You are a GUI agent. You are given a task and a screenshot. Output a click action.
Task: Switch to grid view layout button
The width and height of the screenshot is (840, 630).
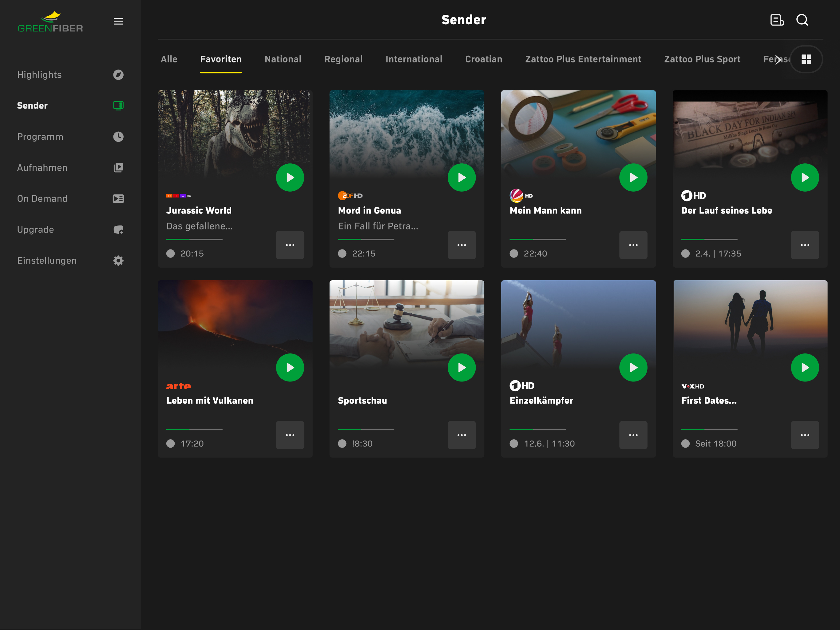(806, 59)
